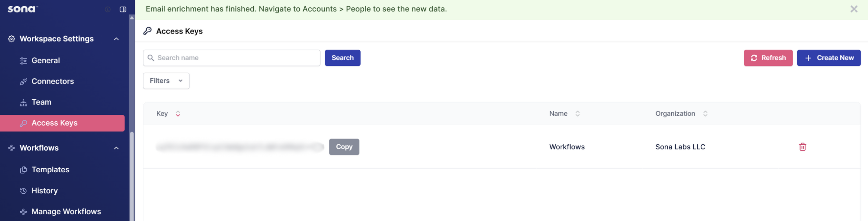
Task: Open the Filters dropdown
Action: (166, 81)
